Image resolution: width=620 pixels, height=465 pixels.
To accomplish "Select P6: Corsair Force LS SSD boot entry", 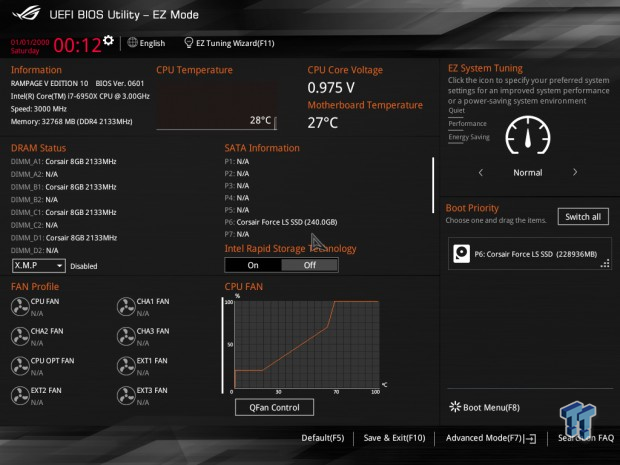I will pos(529,253).
